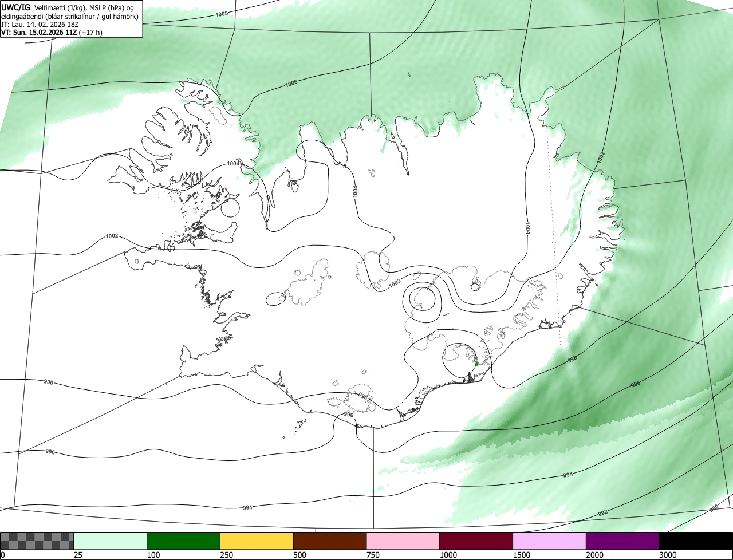This screenshot has width=733, height=560.
Task: Select the yellow 250–500 legend swatch
Action: point(257,541)
